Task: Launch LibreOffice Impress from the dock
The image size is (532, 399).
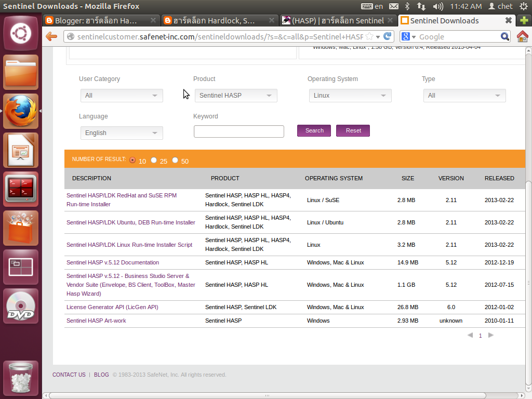Action: 21,150
